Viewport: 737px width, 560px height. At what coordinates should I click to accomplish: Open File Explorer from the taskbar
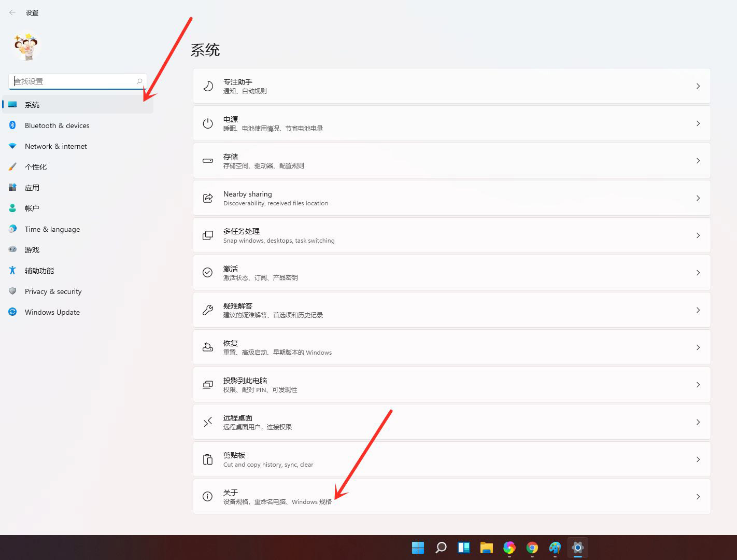pyautogui.click(x=486, y=548)
